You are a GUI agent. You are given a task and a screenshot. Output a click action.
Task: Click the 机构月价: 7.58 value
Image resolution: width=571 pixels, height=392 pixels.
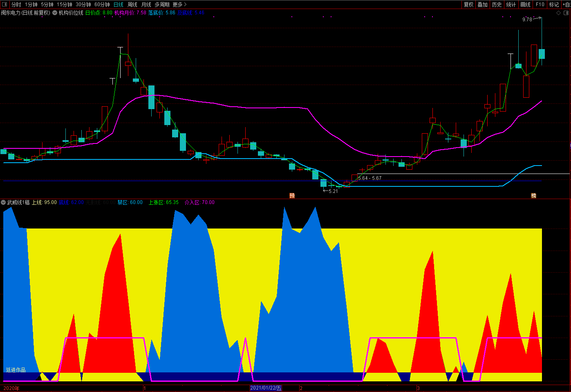pyautogui.click(x=130, y=13)
